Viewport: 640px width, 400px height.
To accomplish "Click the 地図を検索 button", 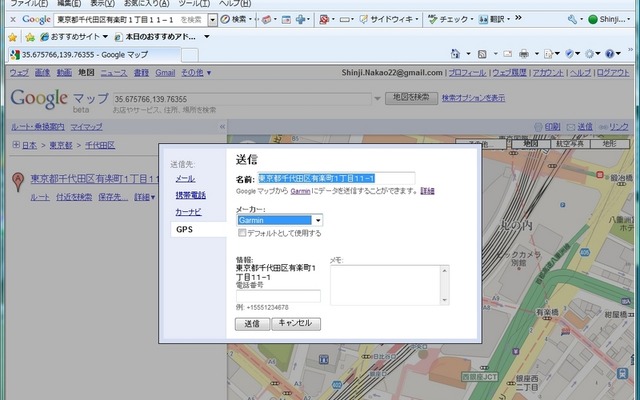I will tap(411, 98).
